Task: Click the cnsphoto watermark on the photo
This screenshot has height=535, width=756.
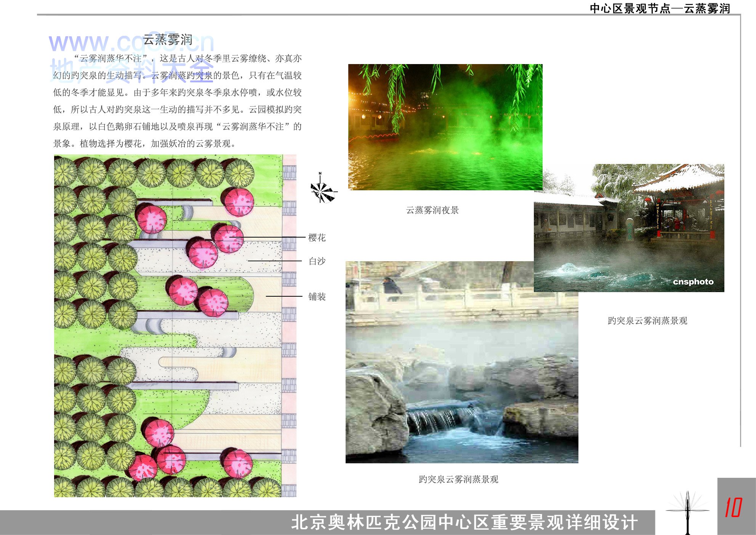Action: (x=693, y=282)
